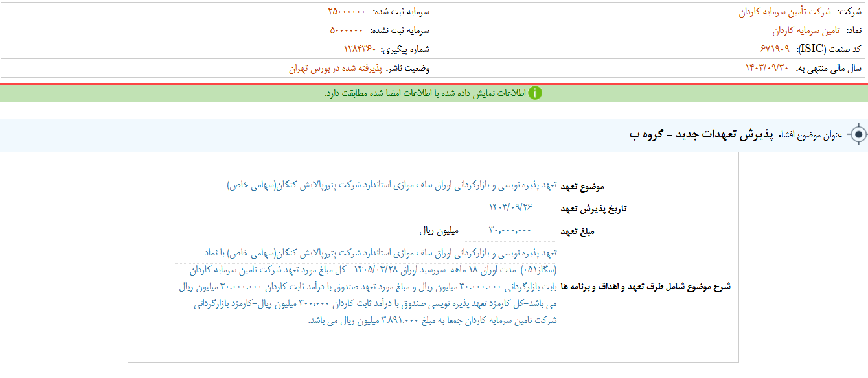Image resolution: width=868 pixels, height=378 pixels.
Task: Select the crosshair target icon beside disclosure title
Action: click(x=860, y=136)
